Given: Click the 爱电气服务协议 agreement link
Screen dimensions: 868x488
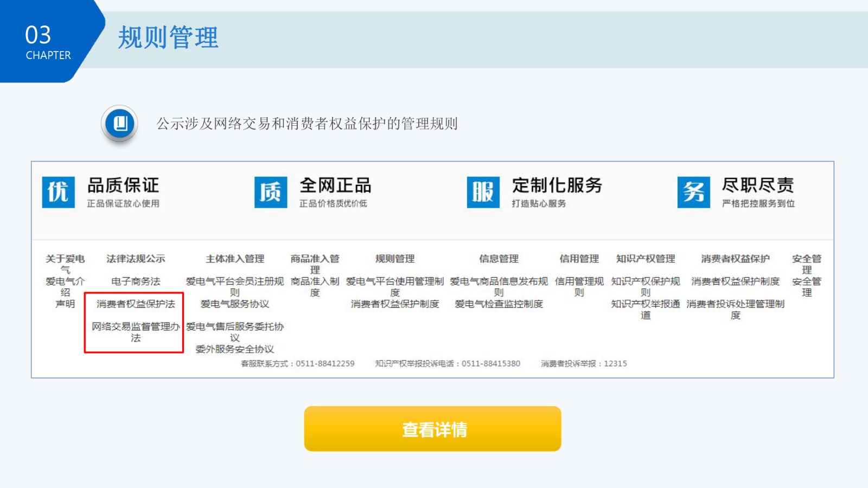Looking at the screenshot, I should 235,305.
